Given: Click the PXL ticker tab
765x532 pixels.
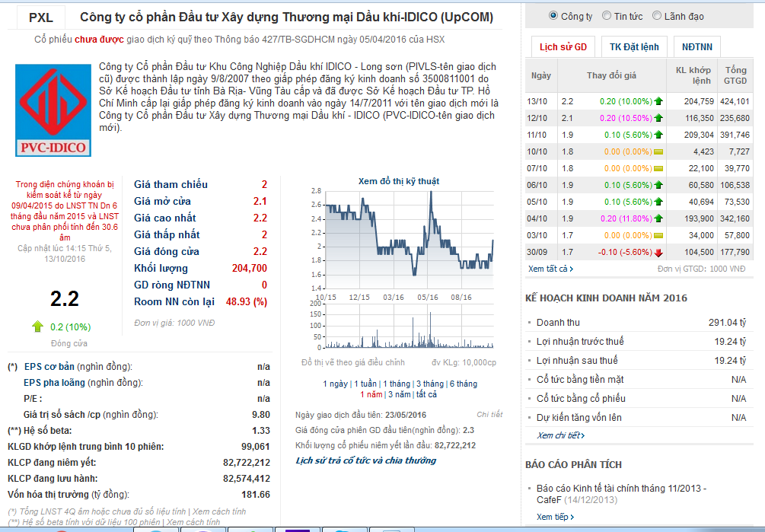Looking at the screenshot, I should click(41, 18).
